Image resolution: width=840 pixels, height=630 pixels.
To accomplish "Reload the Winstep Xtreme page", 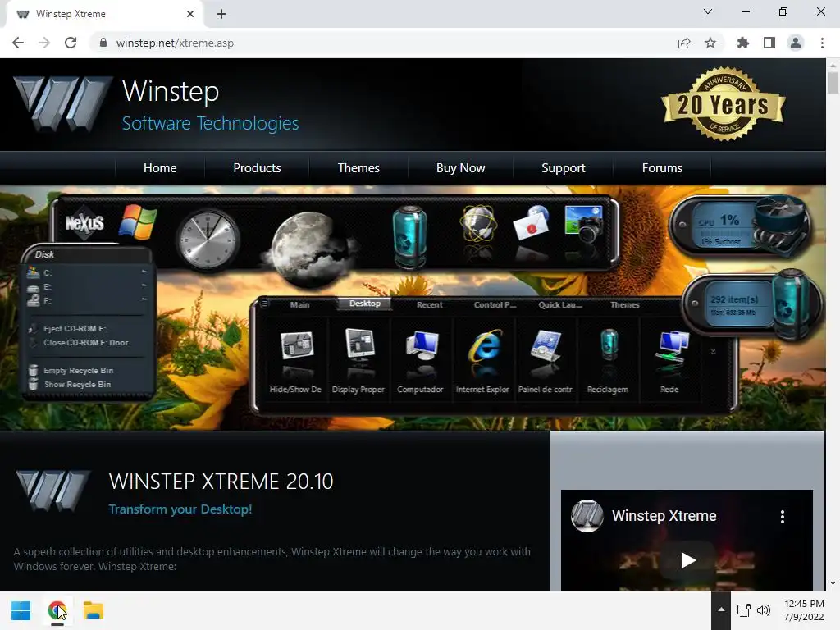I will 71,43.
